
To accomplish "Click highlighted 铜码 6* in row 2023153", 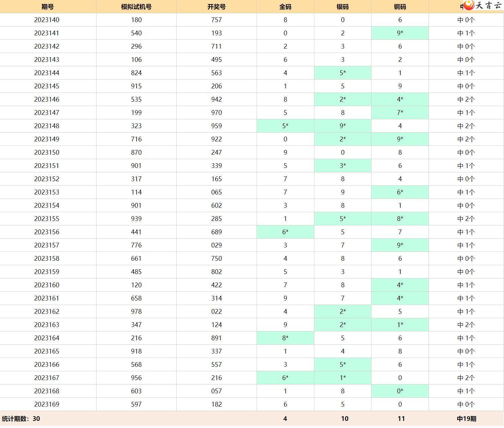I will [400, 192].
